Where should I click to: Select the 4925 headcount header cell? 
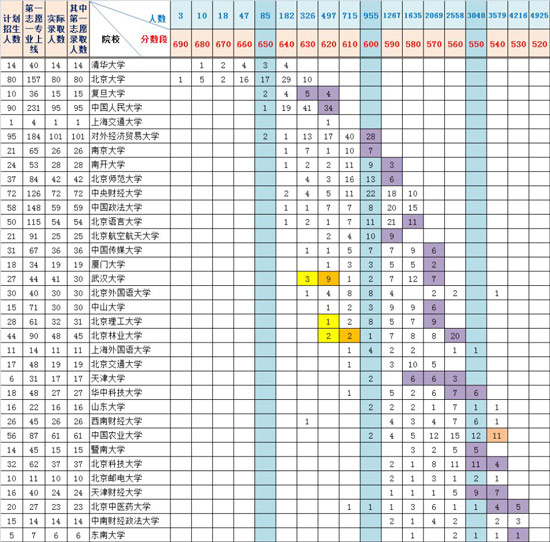(539, 15)
